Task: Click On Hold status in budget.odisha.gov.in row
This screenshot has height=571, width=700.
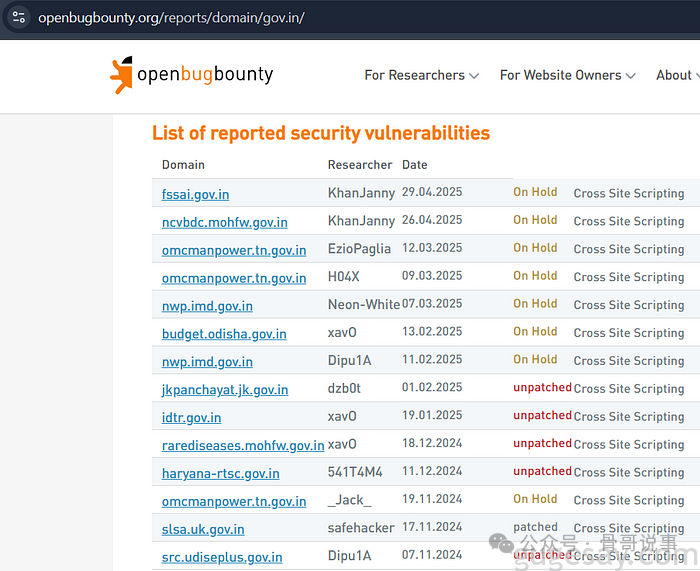Action: [535, 332]
